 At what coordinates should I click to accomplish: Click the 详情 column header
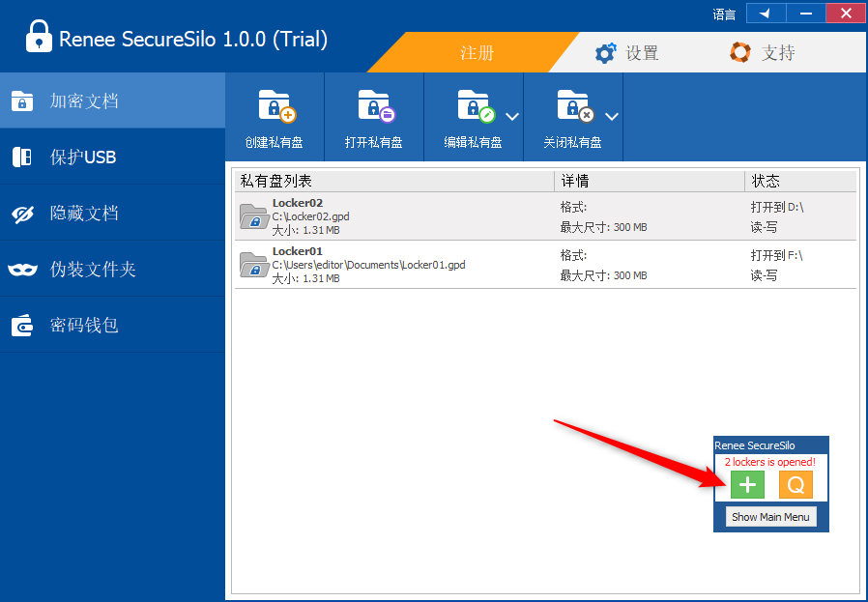pyautogui.click(x=650, y=181)
